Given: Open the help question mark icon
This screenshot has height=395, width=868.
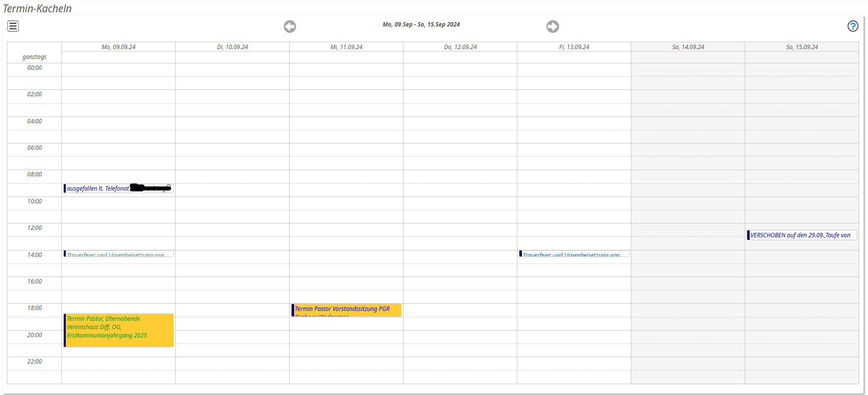Looking at the screenshot, I should click(853, 26).
